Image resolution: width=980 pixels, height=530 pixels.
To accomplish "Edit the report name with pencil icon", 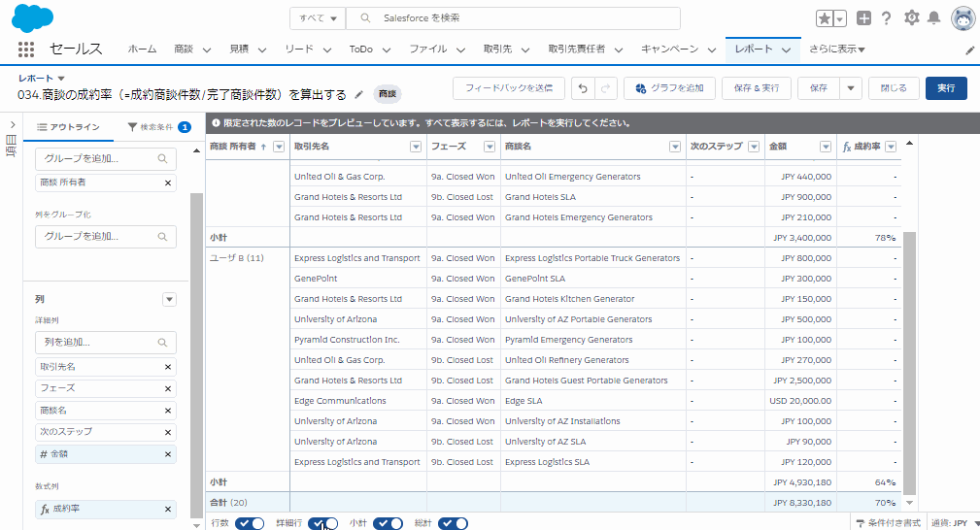I will [x=358, y=94].
